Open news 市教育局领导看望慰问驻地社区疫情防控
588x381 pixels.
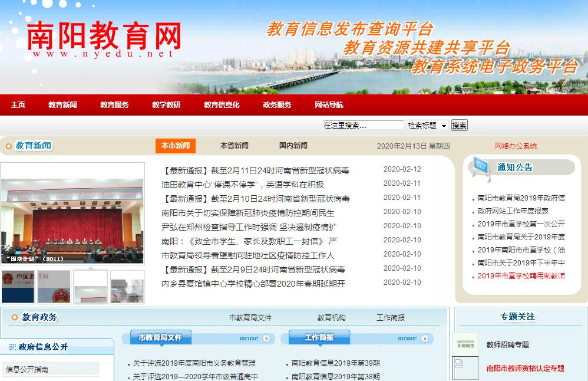click(x=248, y=255)
